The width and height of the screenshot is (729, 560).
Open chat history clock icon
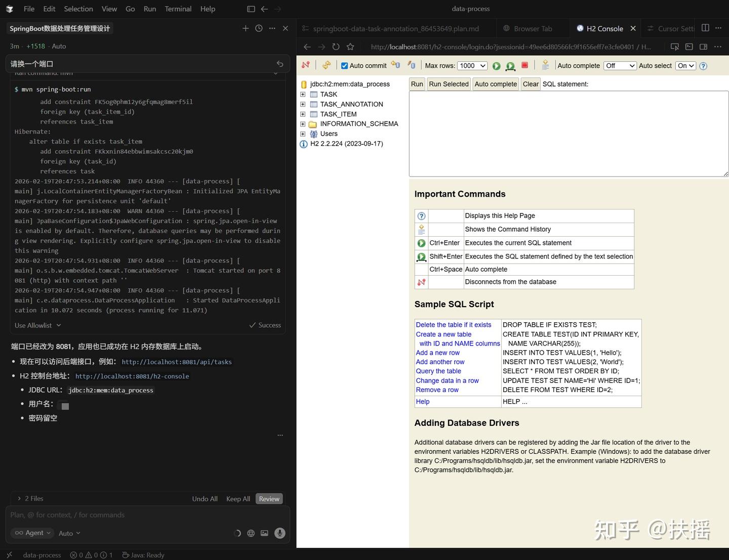[259, 28]
